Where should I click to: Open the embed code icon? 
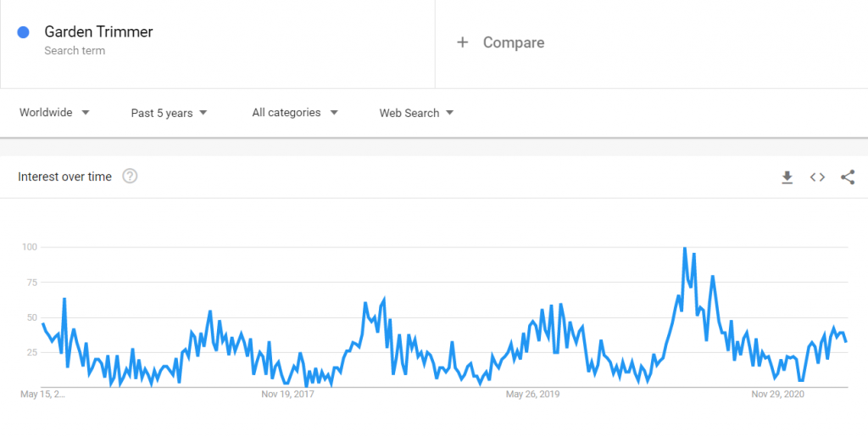point(817,177)
